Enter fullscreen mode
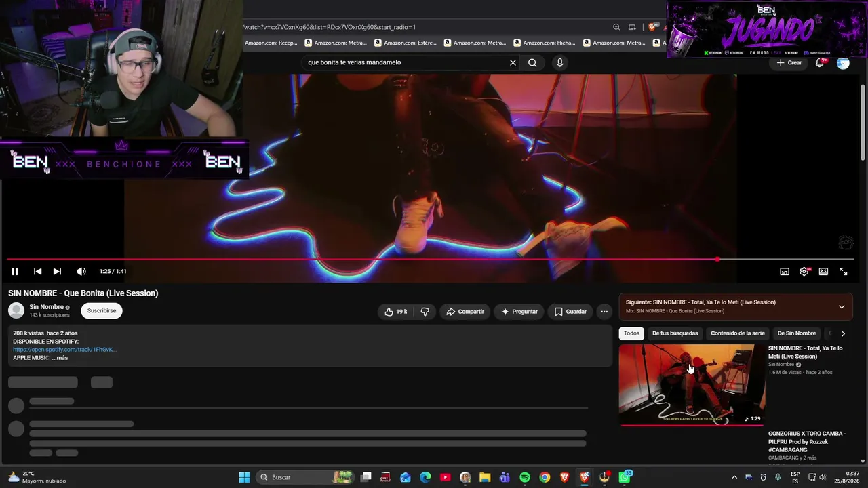This screenshot has height=488, width=868. point(844,271)
